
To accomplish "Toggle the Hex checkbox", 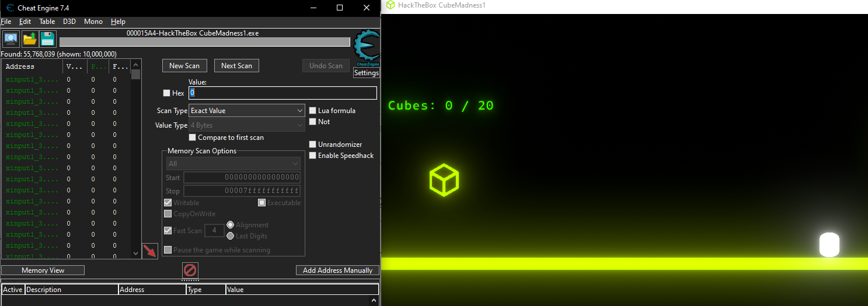I will (x=166, y=93).
